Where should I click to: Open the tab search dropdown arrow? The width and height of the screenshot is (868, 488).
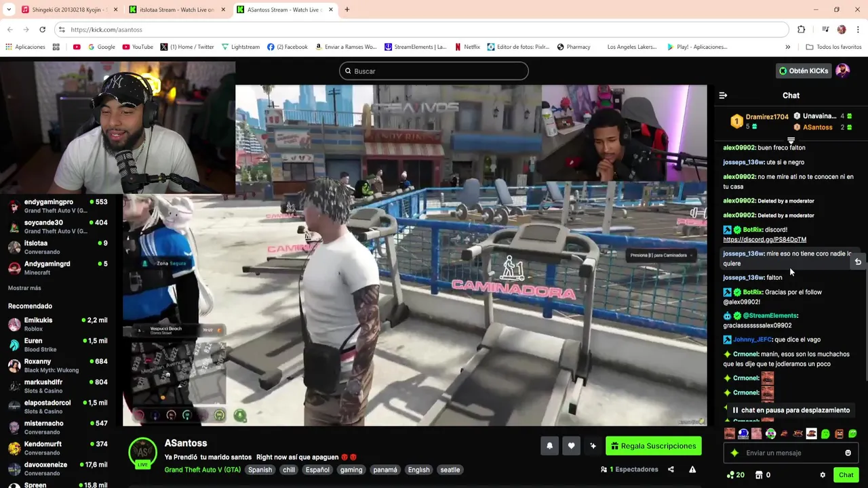click(9, 9)
